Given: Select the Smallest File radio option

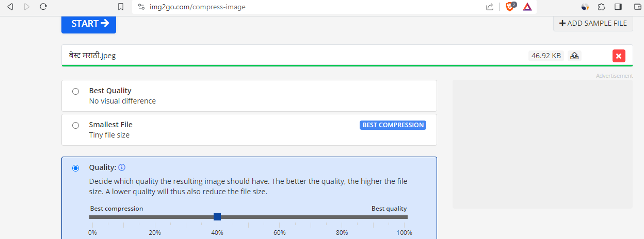Looking at the screenshot, I should (76, 125).
